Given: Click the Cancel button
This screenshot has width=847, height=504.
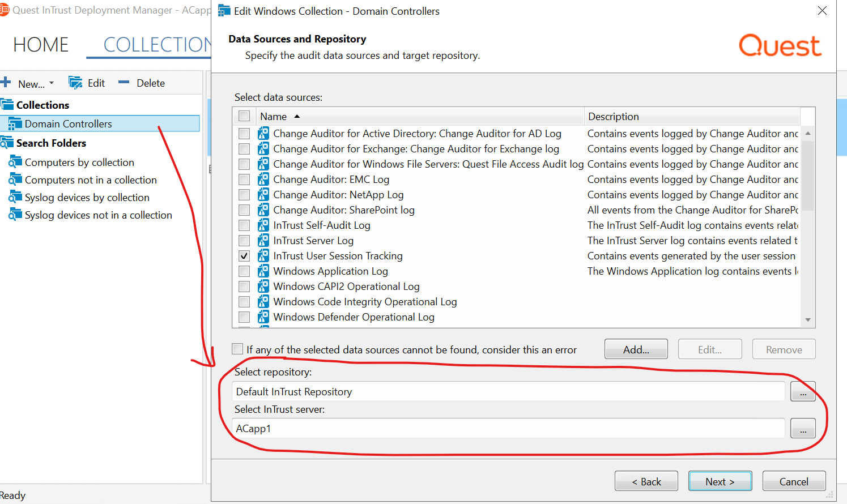Looking at the screenshot, I should (x=794, y=481).
